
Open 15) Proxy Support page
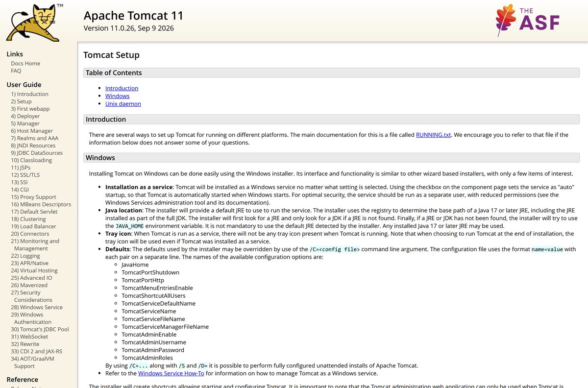pos(33,197)
